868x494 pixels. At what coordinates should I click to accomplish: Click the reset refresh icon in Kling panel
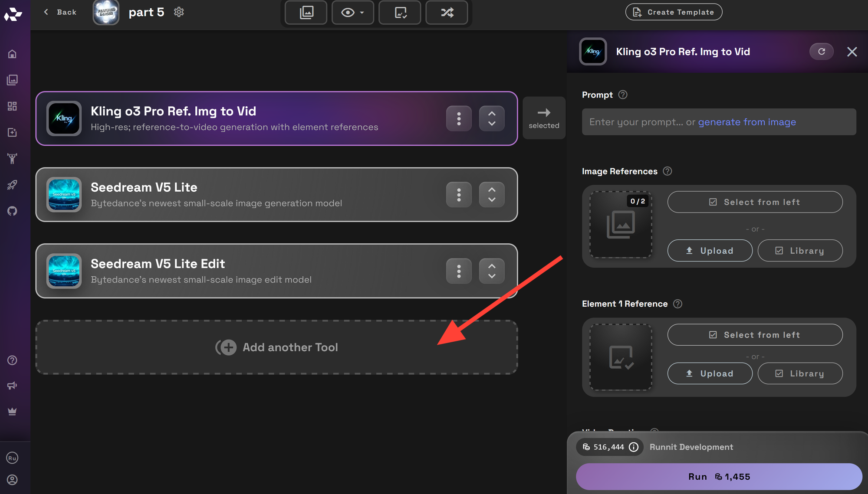click(x=821, y=52)
